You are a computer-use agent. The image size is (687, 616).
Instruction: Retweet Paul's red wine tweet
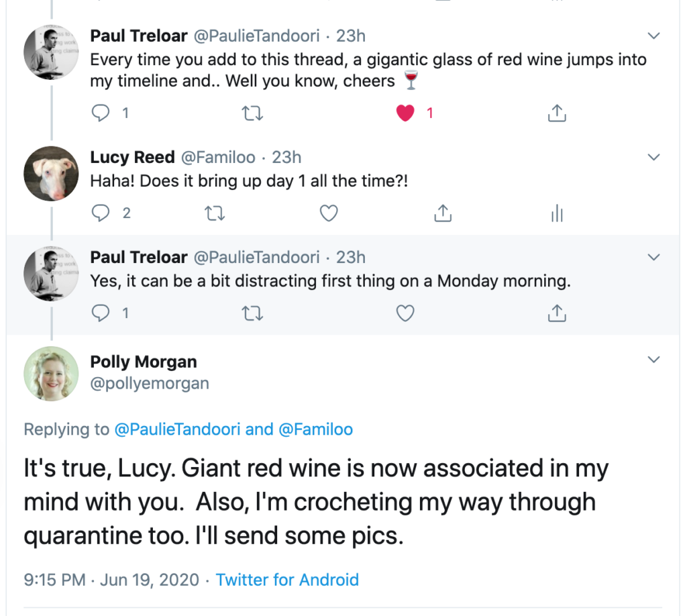252,113
